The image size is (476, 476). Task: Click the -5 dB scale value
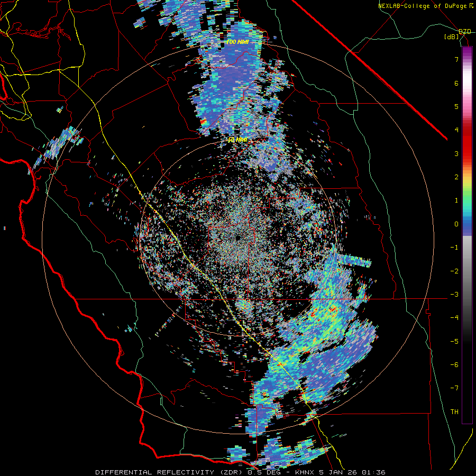click(454, 341)
